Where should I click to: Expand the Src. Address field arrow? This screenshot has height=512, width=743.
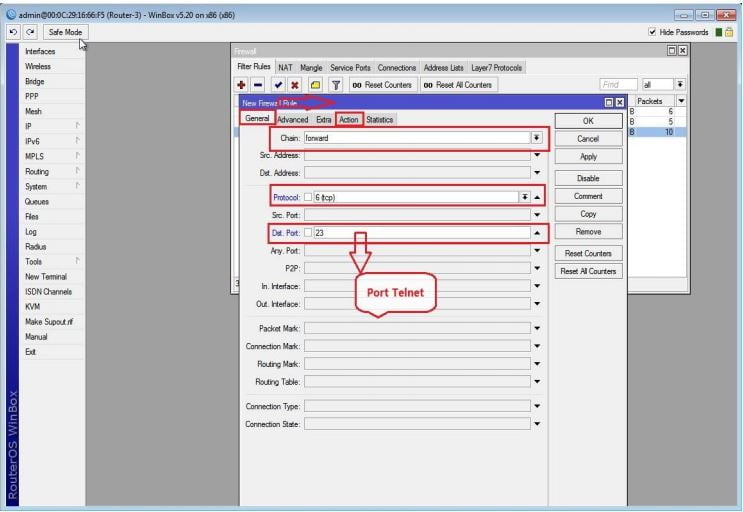pos(536,155)
